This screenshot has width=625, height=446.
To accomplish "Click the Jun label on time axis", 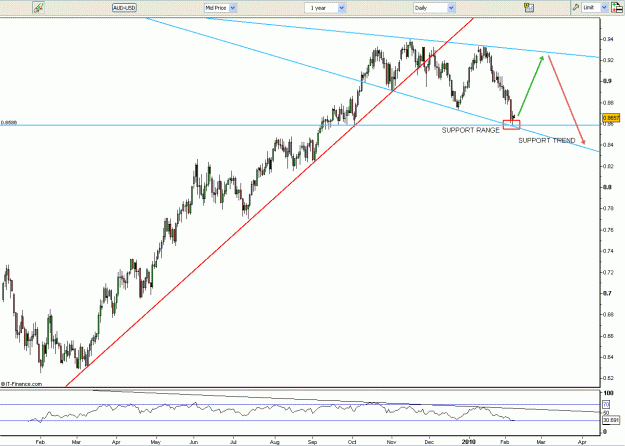I will [194, 442].
